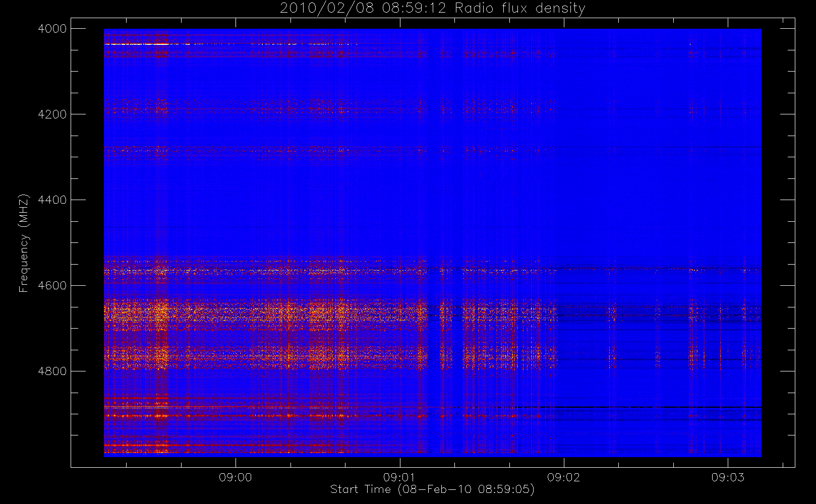Click the 'Start Time (08-Feb-10 08:59:05)' axis label
Viewport: 816px width, 504px height.
coord(432,489)
